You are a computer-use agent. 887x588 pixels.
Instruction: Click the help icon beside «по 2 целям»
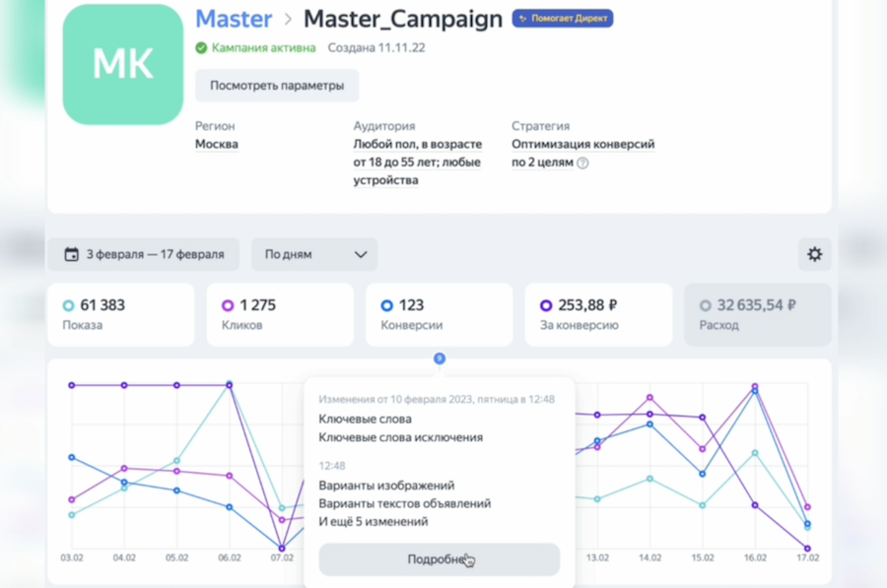tap(582, 163)
